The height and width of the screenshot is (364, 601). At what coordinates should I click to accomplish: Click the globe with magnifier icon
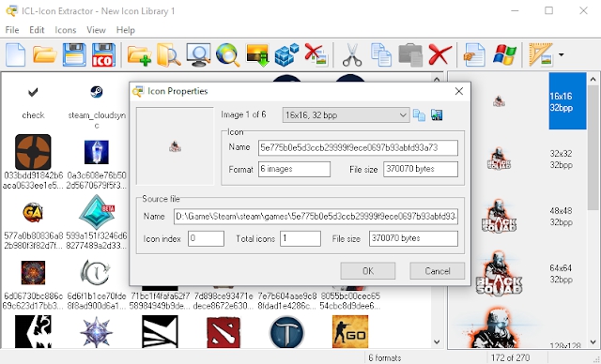click(x=227, y=55)
